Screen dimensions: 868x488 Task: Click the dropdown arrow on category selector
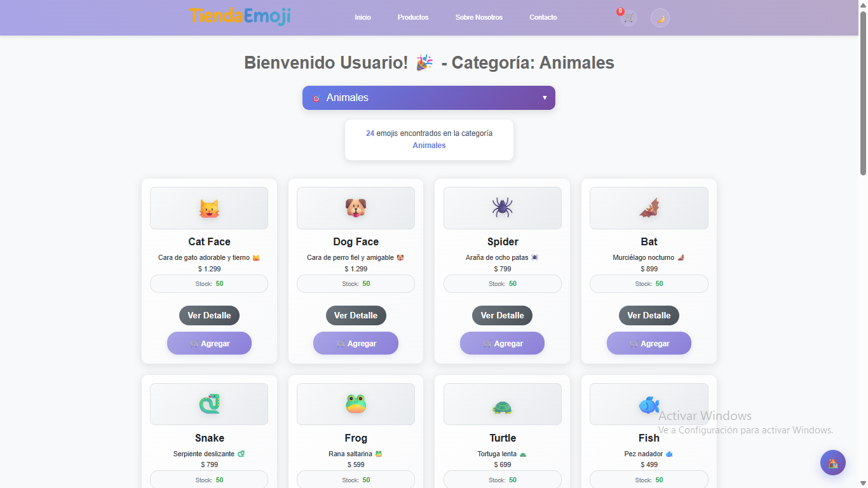[545, 98]
